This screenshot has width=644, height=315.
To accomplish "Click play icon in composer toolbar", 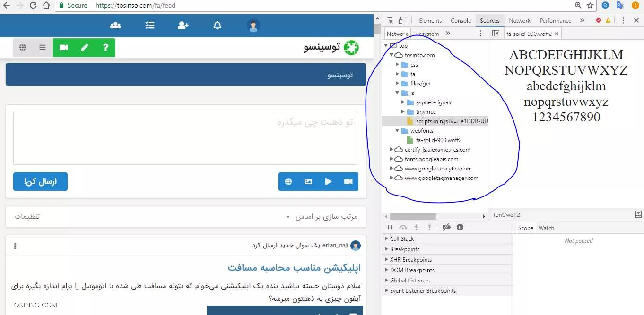I will click(x=328, y=181).
